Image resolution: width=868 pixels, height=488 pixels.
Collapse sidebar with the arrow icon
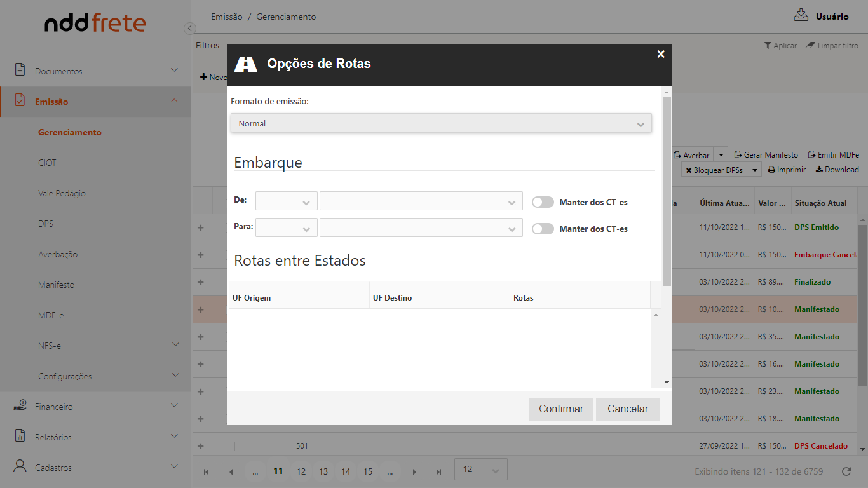click(189, 29)
